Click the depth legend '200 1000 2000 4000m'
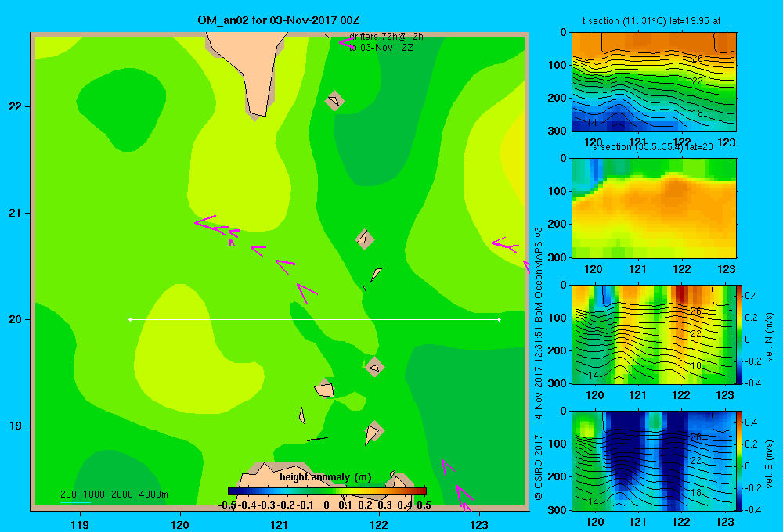This screenshot has height=532, width=783. 114,494
